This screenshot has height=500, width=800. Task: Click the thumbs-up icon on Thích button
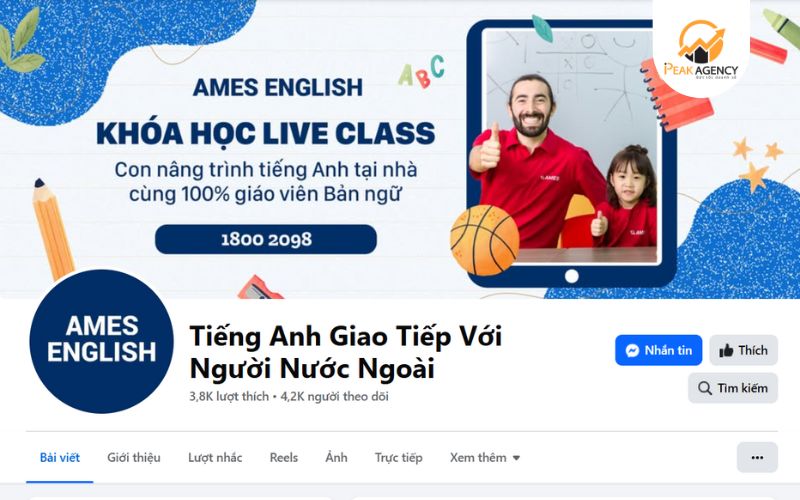click(726, 351)
